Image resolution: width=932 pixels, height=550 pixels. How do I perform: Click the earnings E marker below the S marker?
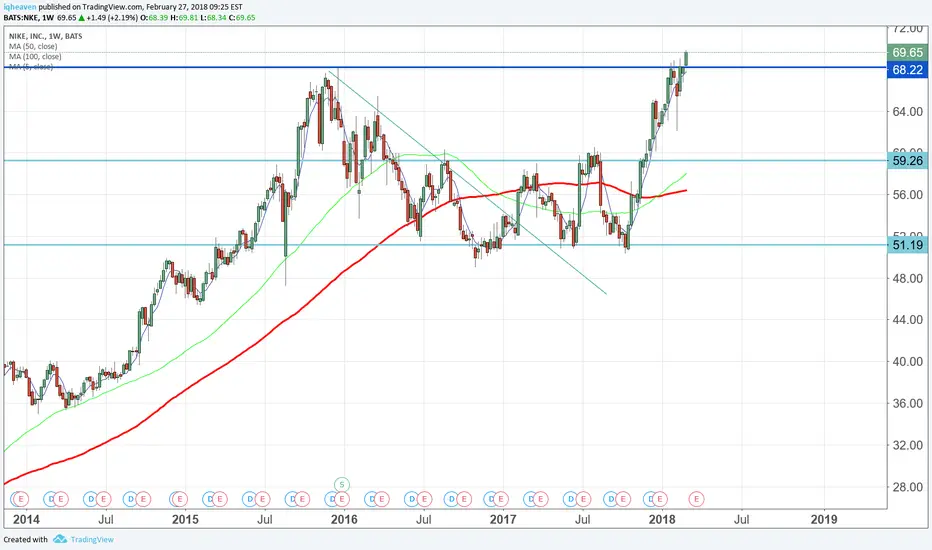pos(341,499)
